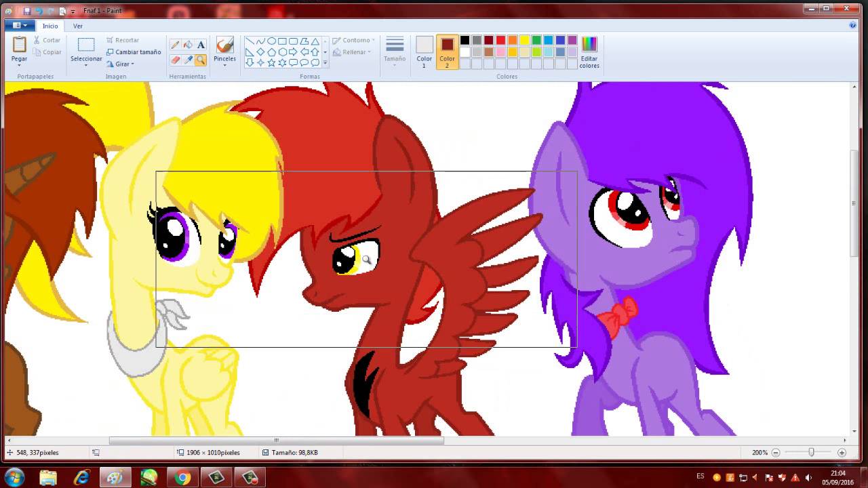Image resolution: width=868 pixels, height=488 pixels.
Task: Switch to the Ver tab
Action: tap(78, 26)
